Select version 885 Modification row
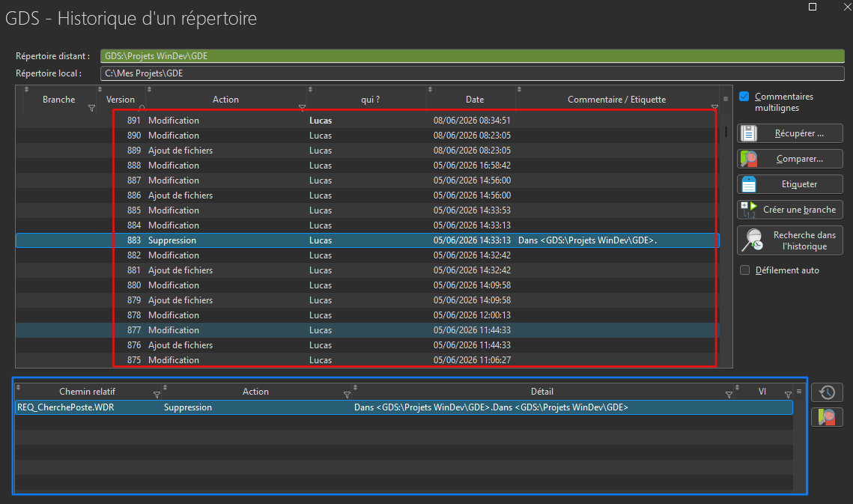This screenshot has width=853, height=504. tap(368, 210)
